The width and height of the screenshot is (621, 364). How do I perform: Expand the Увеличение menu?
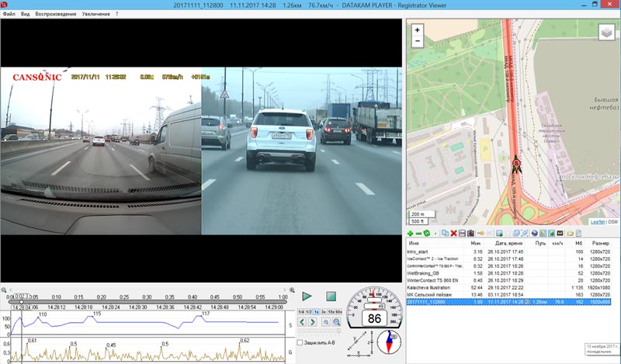[x=98, y=14]
